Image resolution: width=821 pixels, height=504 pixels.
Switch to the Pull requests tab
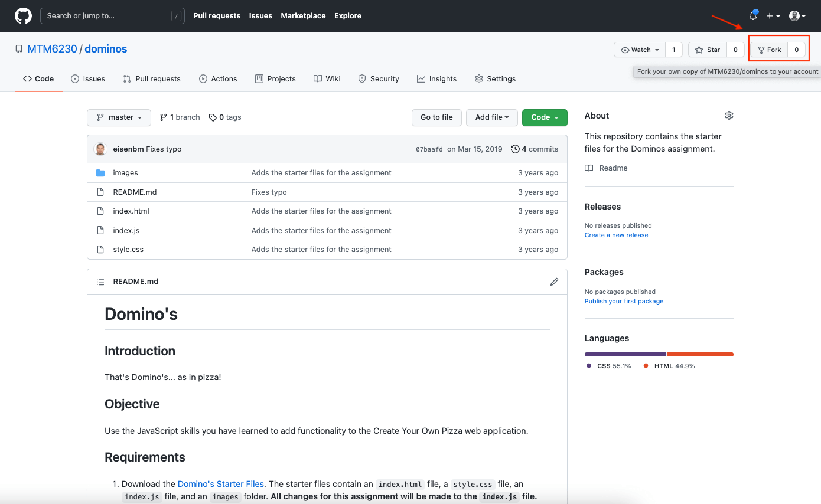152,78
